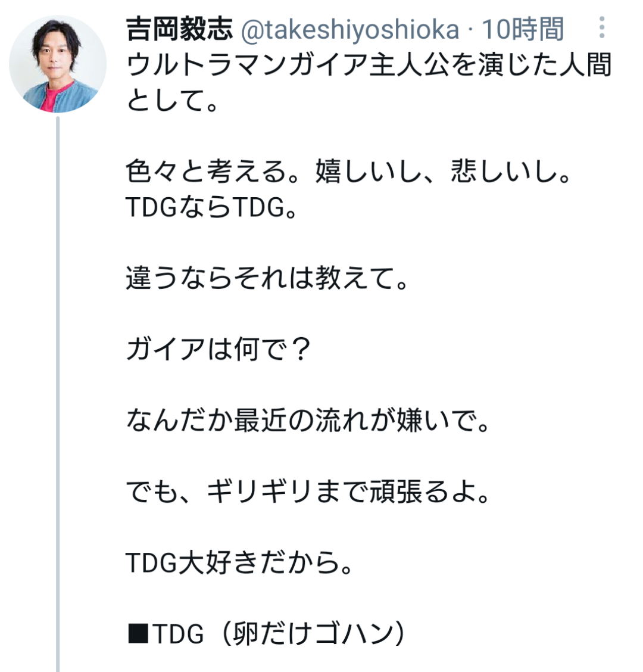The width and height of the screenshot is (643, 672).
Task: Select the line TDGならTDG。
Action: 212,208
